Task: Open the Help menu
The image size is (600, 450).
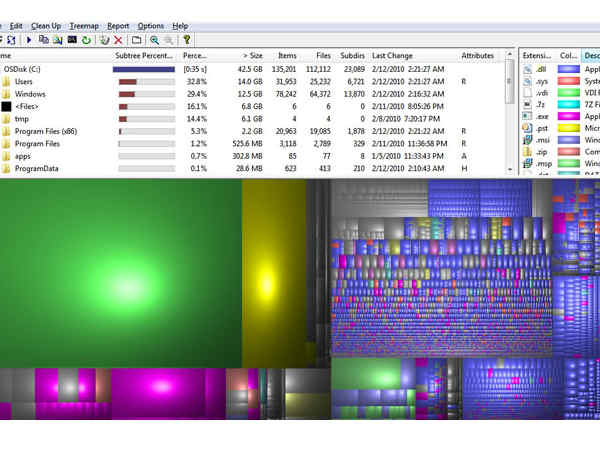Action: coord(180,26)
